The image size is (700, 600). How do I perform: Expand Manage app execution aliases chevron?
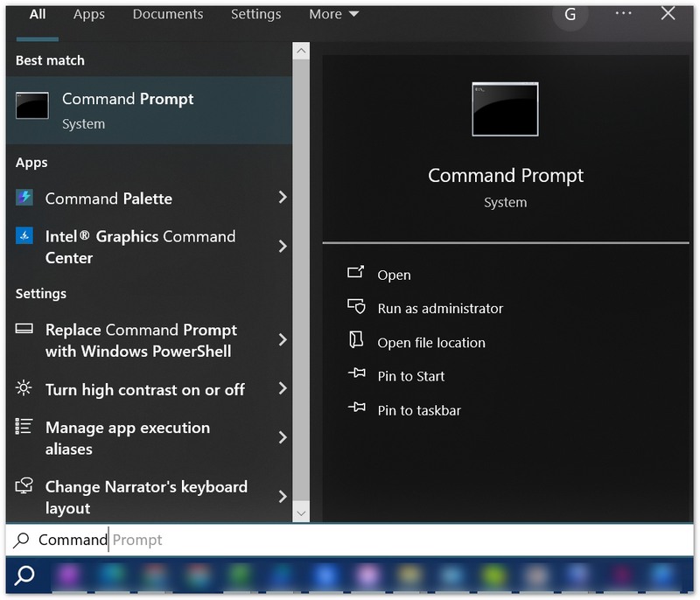(x=282, y=437)
